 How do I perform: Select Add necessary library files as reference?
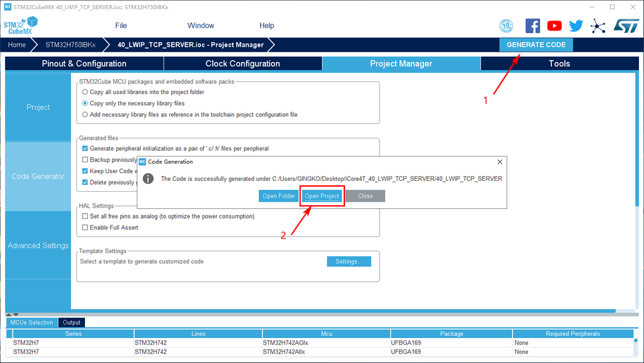[85, 114]
